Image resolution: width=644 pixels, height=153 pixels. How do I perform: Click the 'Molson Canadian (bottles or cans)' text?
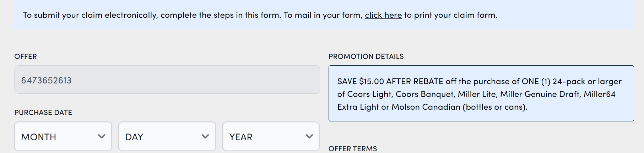click(459, 107)
